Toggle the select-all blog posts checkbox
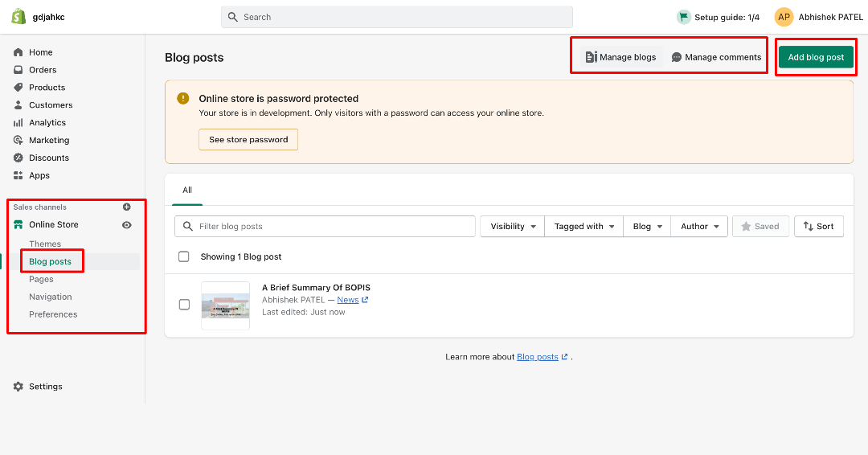Image resolution: width=868 pixels, height=455 pixels. [x=184, y=256]
